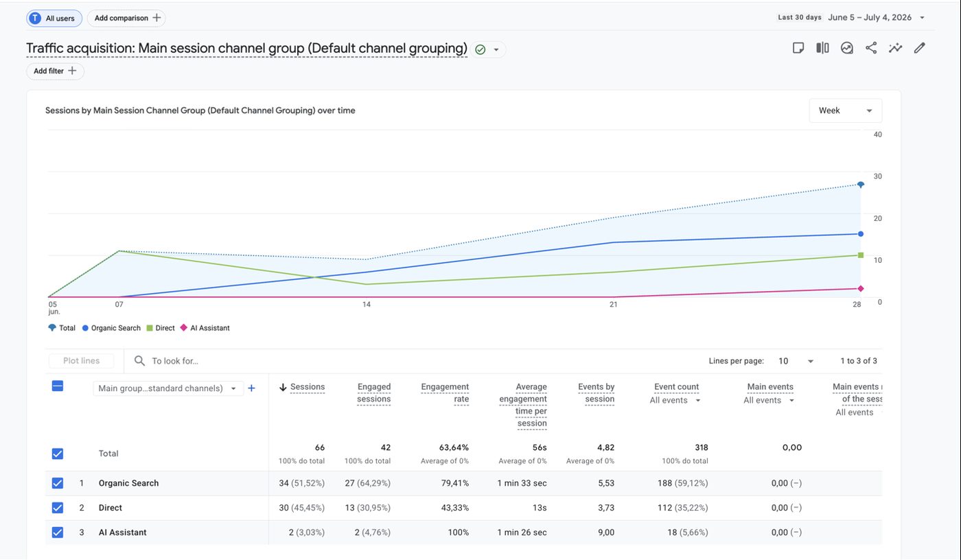Viewport: 961px width, 560px height.
Task: Open All events dropdown under Event count
Action: click(675, 400)
